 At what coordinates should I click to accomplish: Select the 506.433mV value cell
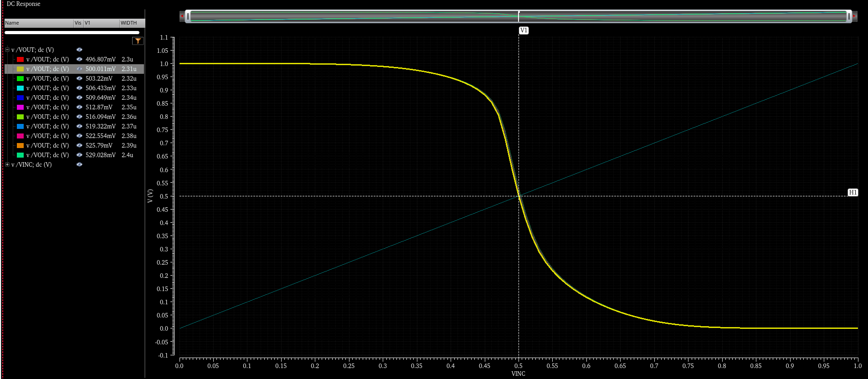tap(101, 88)
